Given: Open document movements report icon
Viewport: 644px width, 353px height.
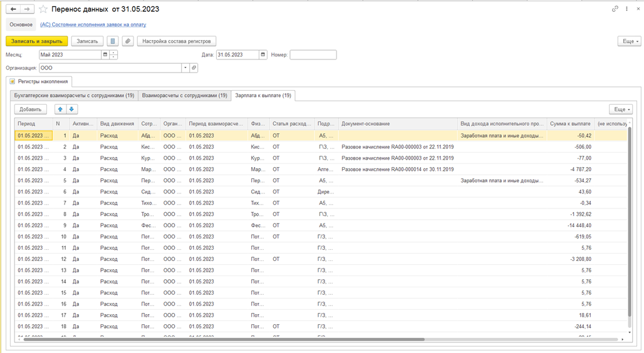Looking at the screenshot, I should pyautogui.click(x=113, y=41).
